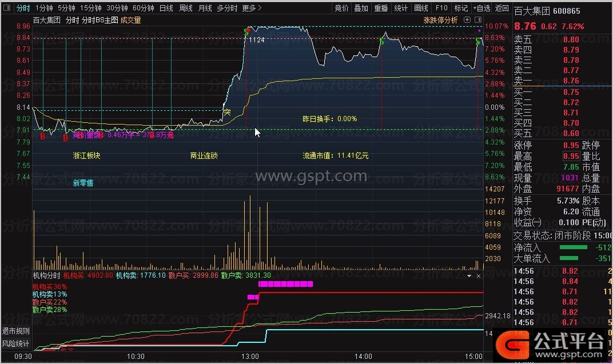Click the panel layout icon before 分时

7,8
